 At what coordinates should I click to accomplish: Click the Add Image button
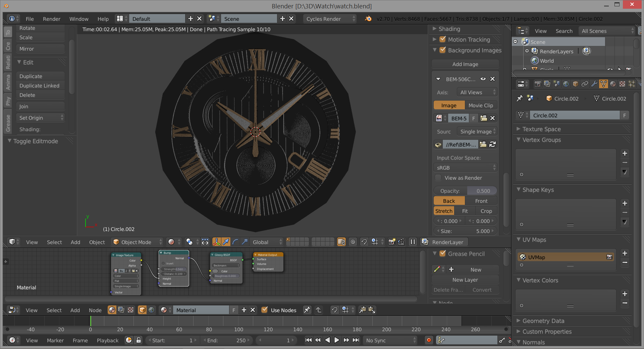click(x=465, y=64)
